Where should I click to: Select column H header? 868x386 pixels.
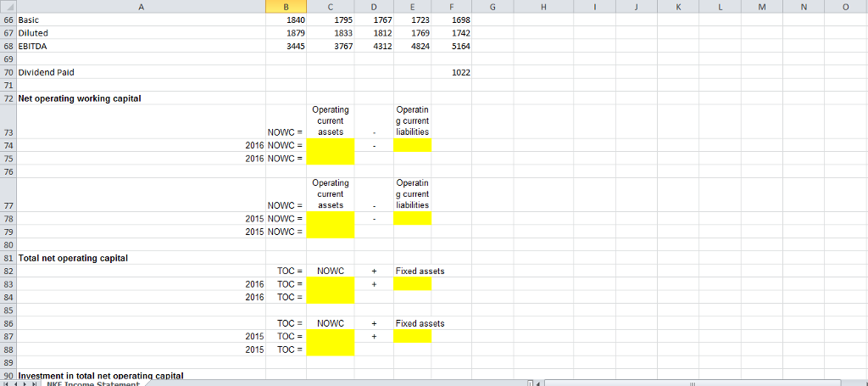pyautogui.click(x=543, y=7)
